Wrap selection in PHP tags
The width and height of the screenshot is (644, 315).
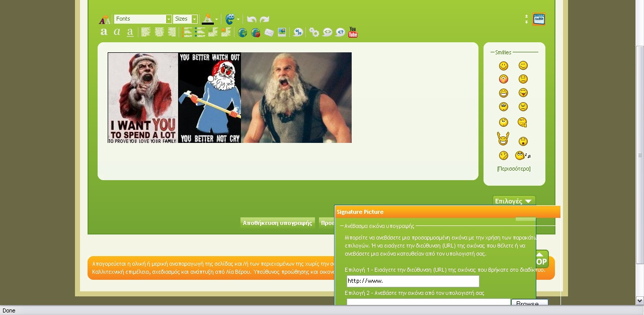pyautogui.click(x=340, y=33)
